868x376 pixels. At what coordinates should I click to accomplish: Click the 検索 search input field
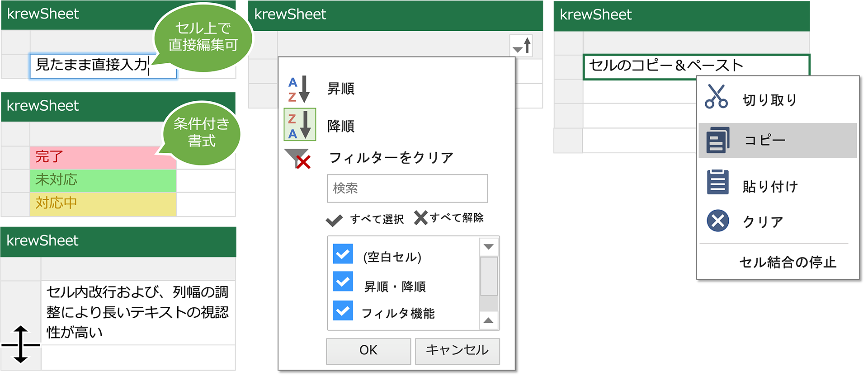[x=407, y=188]
